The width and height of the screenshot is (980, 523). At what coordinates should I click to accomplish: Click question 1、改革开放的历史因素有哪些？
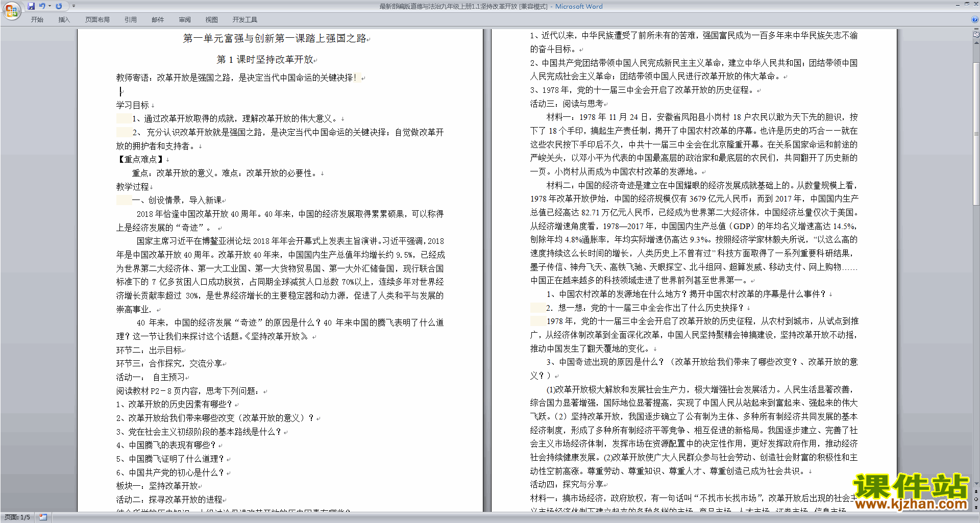click(175, 405)
